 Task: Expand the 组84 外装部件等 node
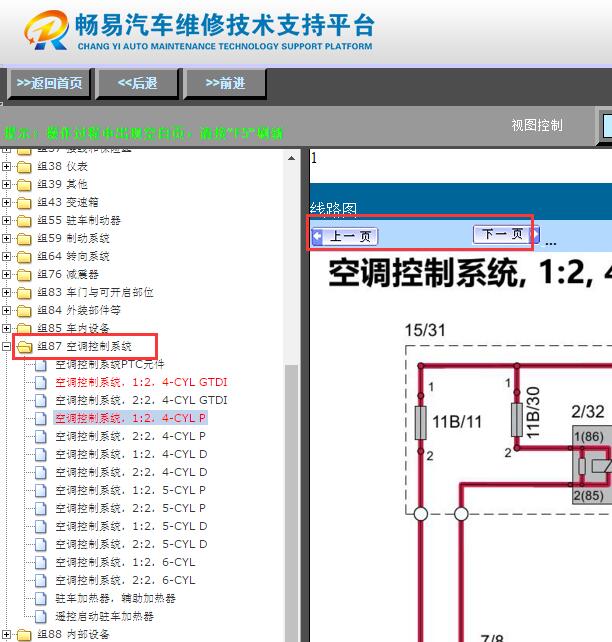[x=6, y=310]
